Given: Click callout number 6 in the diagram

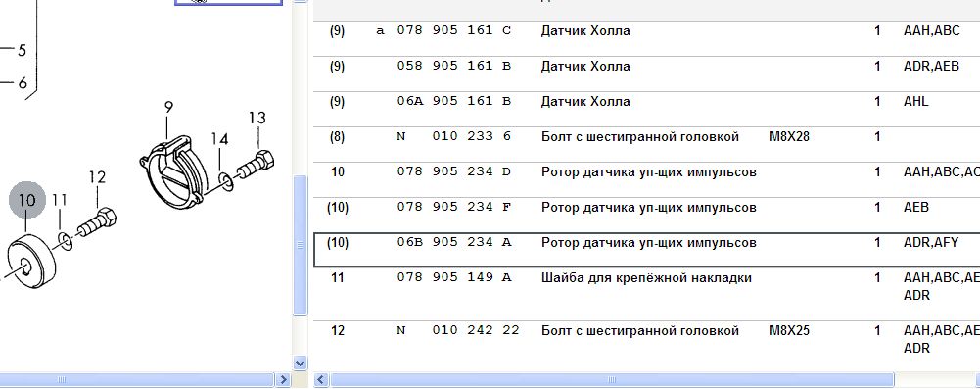Looking at the screenshot, I should point(23,82).
